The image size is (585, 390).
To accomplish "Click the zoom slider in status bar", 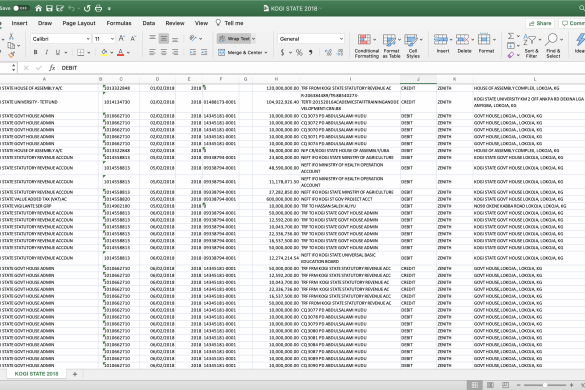I will tap(545, 385).
